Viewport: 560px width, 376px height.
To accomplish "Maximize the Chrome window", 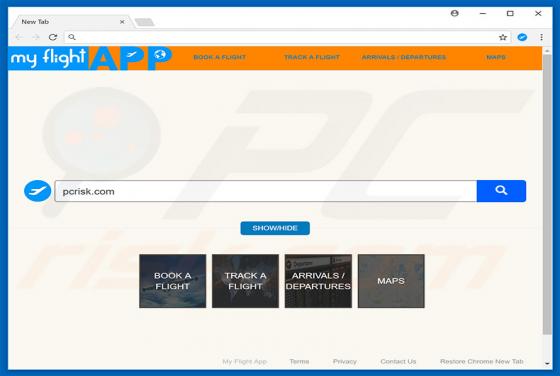I will pyautogui.click(x=510, y=13).
